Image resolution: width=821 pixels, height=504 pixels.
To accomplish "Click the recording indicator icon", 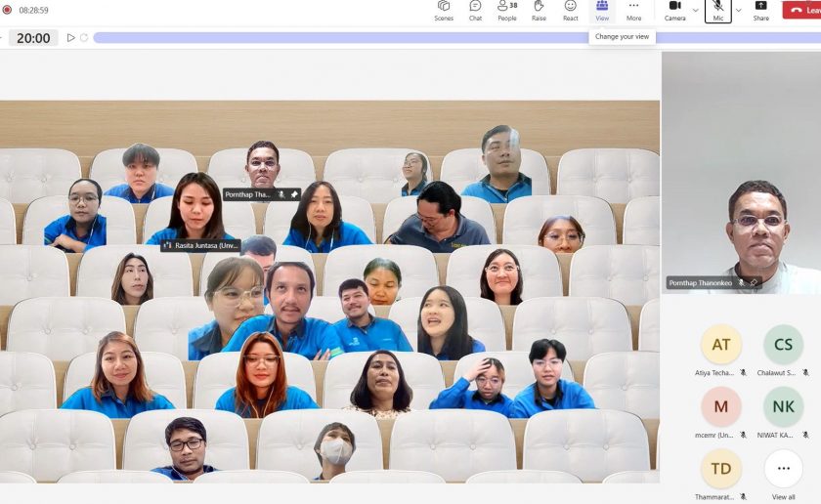I will (7, 10).
